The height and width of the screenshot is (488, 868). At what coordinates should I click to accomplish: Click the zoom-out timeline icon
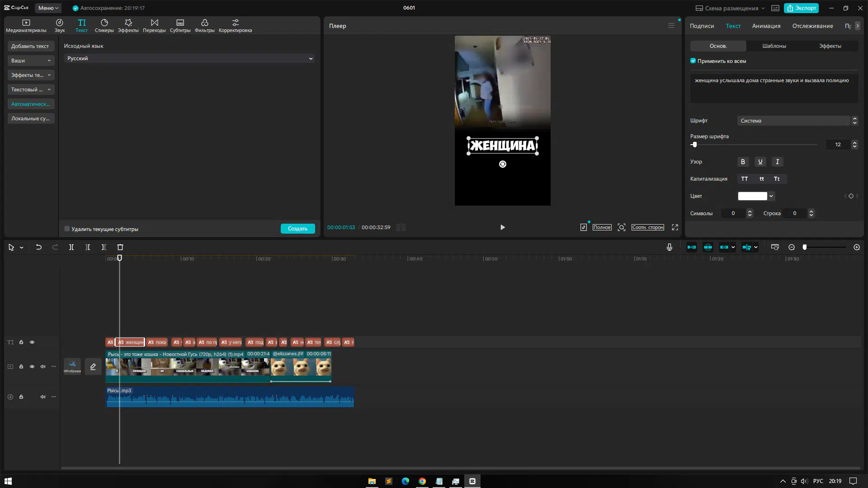(x=792, y=247)
